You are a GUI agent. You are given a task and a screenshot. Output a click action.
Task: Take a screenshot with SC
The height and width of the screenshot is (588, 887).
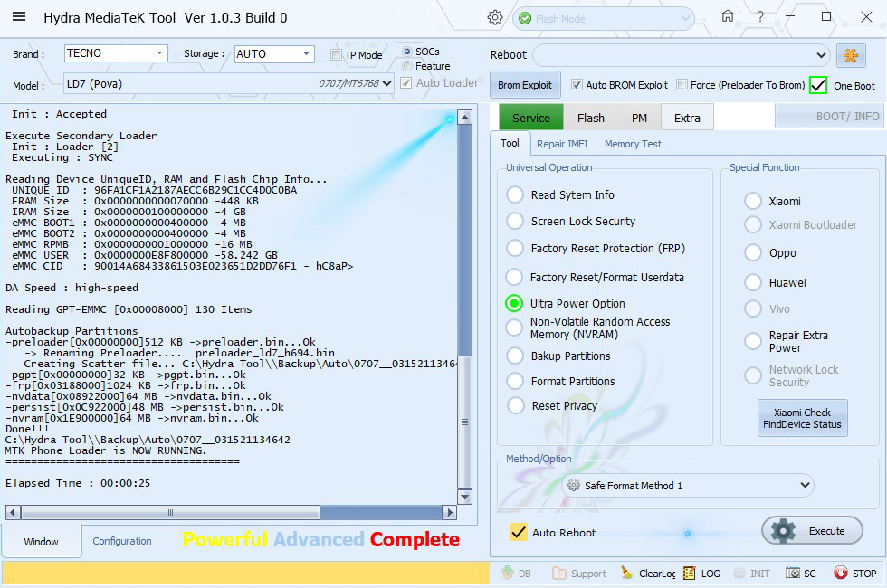pos(801,574)
